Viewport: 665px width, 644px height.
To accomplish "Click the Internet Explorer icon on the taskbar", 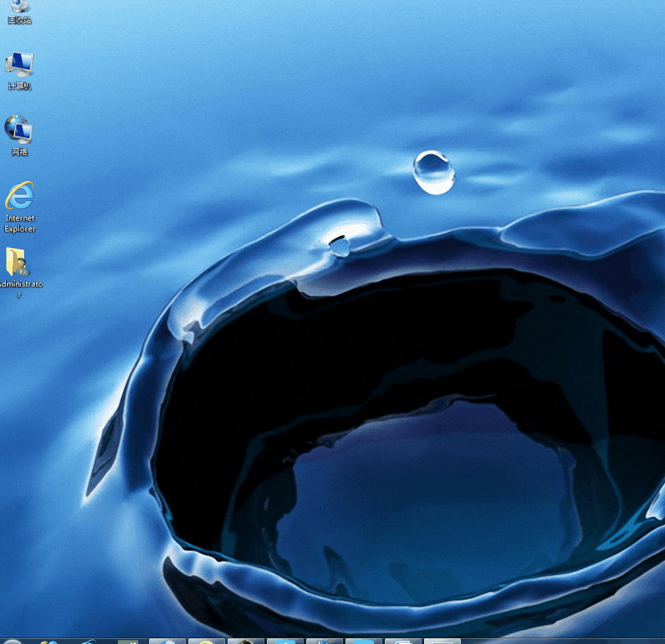I will [88, 641].
